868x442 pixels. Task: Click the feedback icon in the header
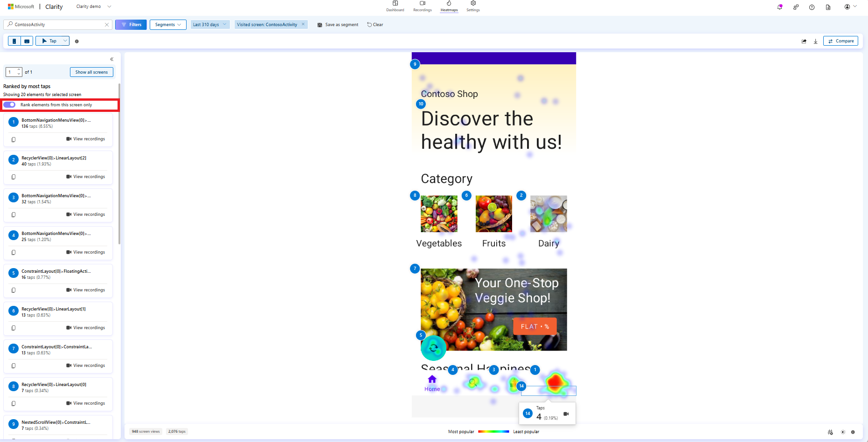[x=796, y=7]
